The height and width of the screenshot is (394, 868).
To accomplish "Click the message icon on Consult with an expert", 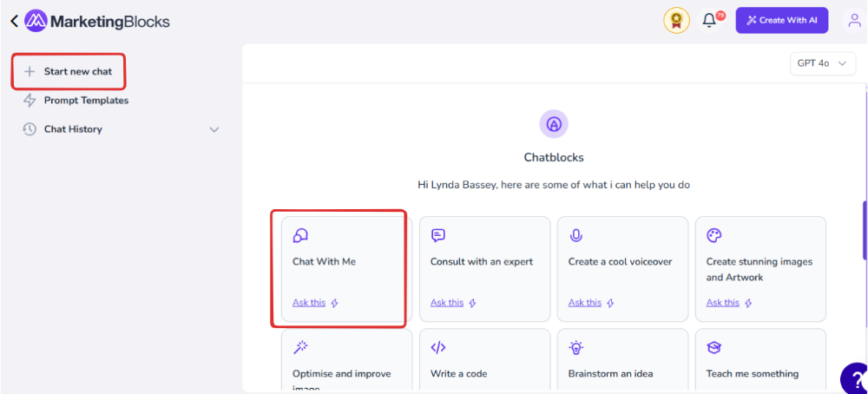I will (x=437, y=236).
